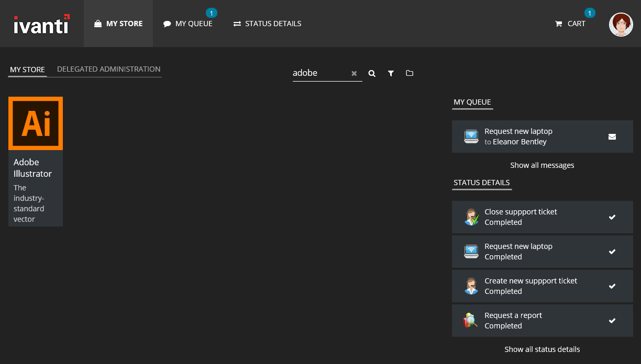Image resolution: width=641 pixels, height=364 pixels.
Task: Click the envelope icon on the queue message
Action: pyautogui.click(x=612, y=137)
